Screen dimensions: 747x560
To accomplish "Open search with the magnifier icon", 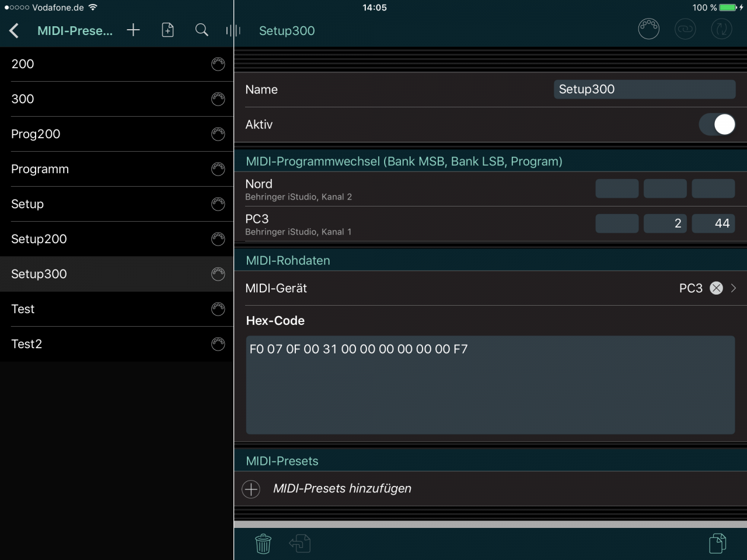I will click(201, 30).
